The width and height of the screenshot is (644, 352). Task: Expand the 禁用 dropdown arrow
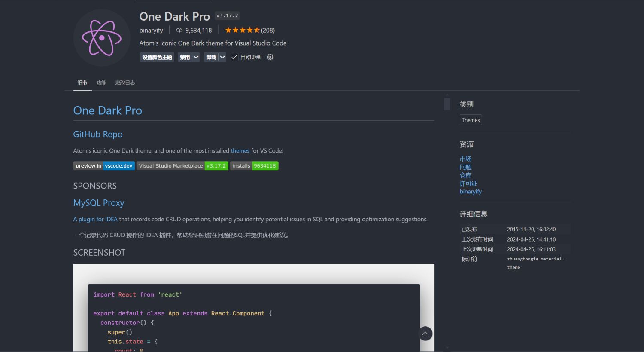(196, 57)
